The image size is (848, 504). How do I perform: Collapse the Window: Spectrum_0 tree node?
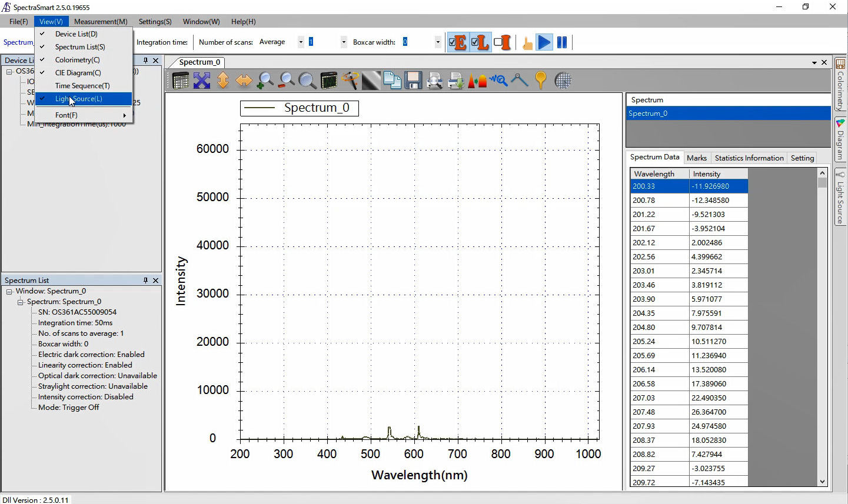pos(9,292)
